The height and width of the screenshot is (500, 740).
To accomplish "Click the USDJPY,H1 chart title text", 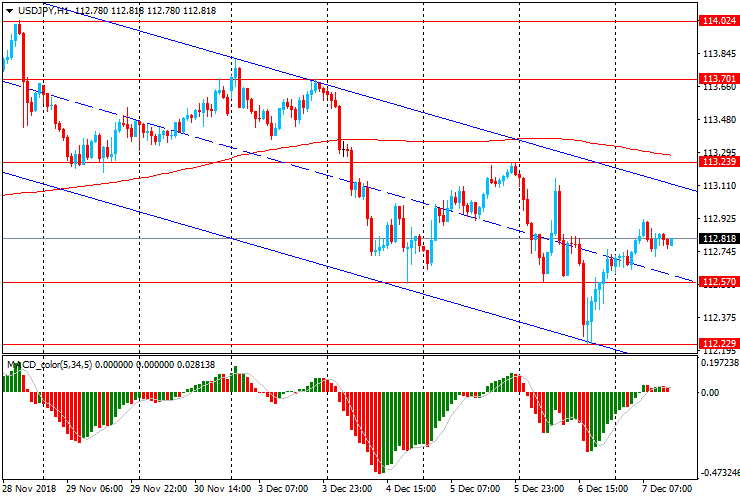I will coord(43,10).
